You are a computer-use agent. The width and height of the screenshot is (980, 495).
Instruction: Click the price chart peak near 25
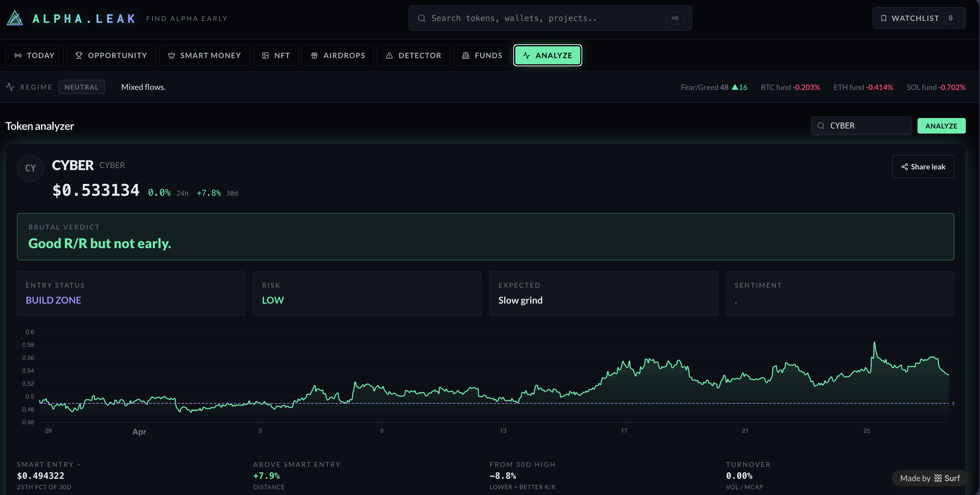[x=874, y=343]
